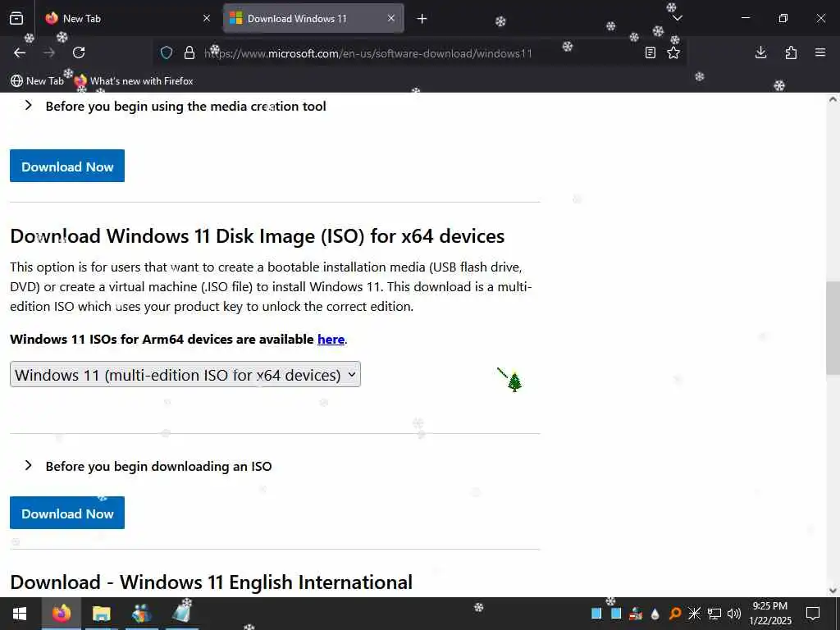Select the Download Windows 11 tab
Screen dimensions: 840x630
313,18
